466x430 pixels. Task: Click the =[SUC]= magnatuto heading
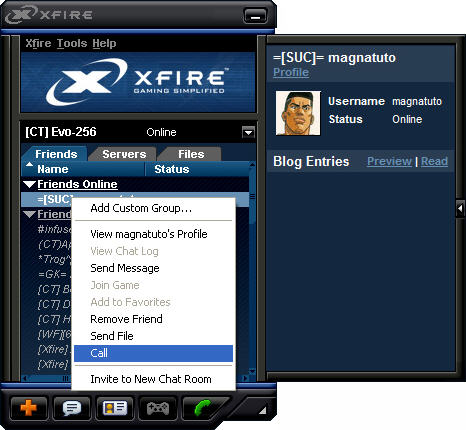point(334,58)
